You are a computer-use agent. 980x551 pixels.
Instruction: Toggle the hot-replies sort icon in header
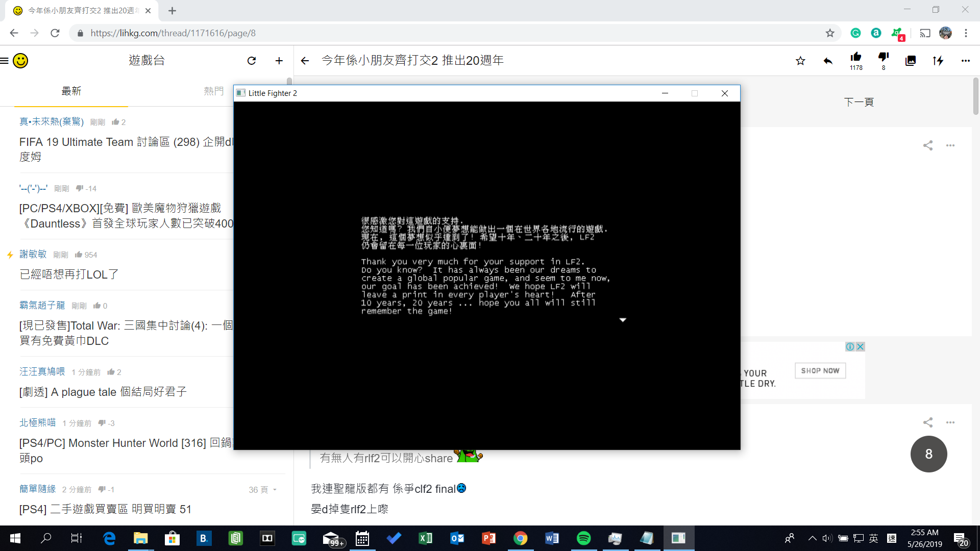(x=938, y=61)
